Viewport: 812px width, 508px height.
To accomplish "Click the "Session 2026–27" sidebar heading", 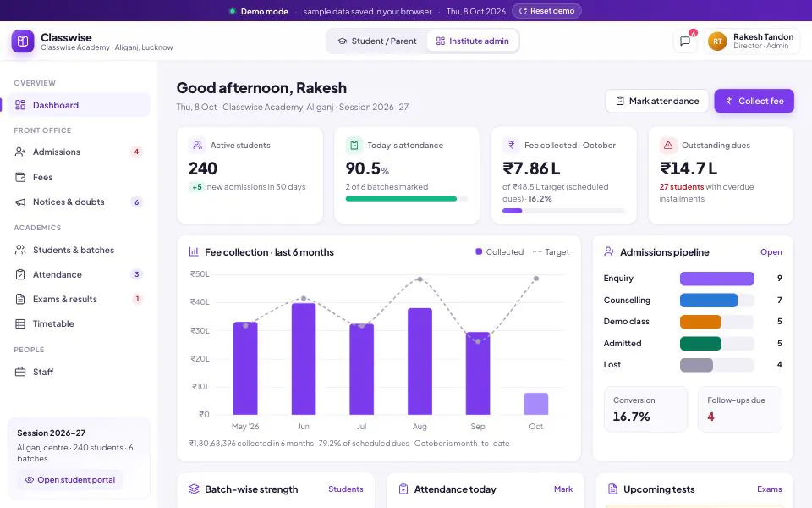I will pos(52,433).
